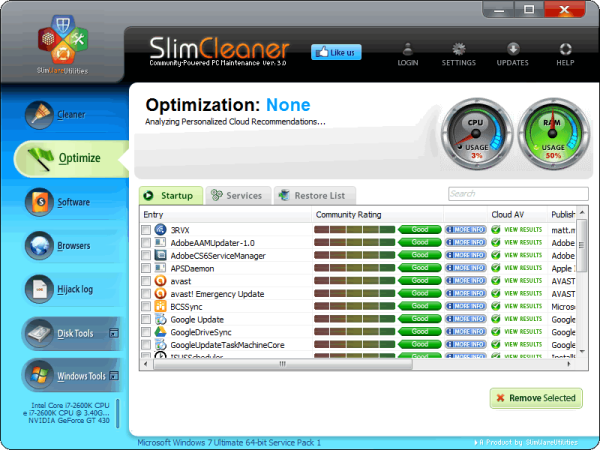Click the horizontal scrollbar thumb

pyautogui.click(x=283, y=364)
